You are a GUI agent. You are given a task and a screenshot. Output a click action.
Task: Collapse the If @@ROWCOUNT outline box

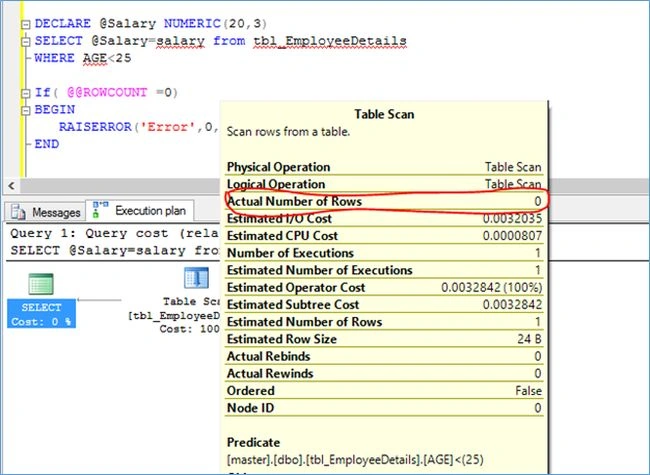click(x=26, y=93)
